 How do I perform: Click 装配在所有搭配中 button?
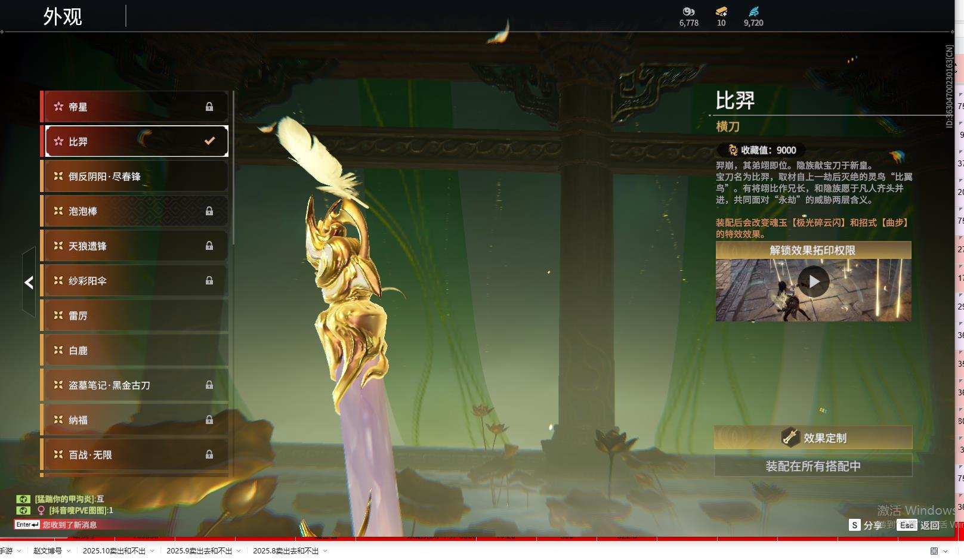[x=813, y=466]
